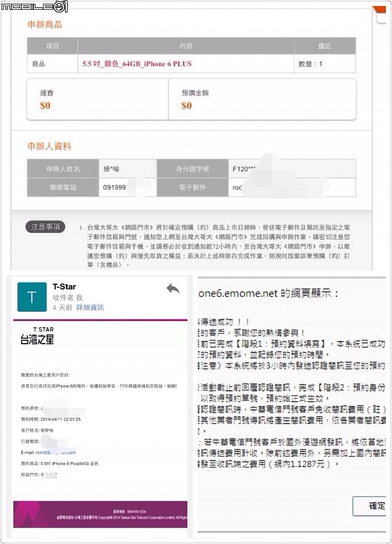This screenshot has height=544, width=392.
Task: Click the reply arrow icon in T-Star email
Action: pos(173,289)
